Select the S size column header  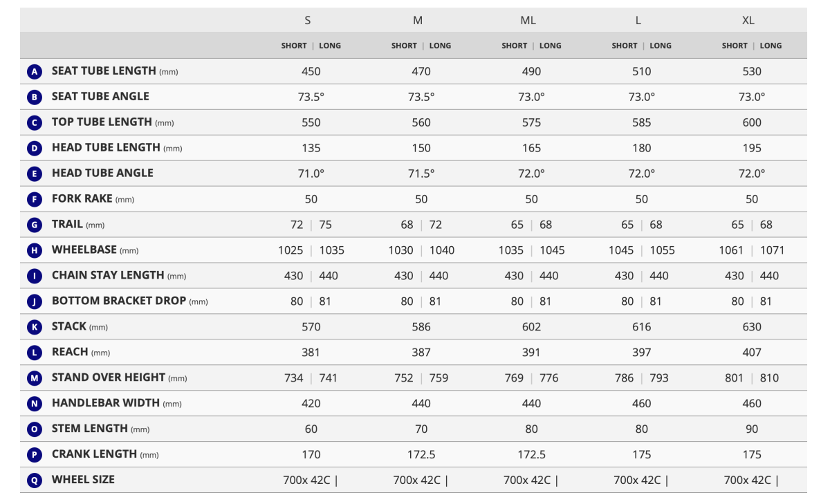[308, 20]
